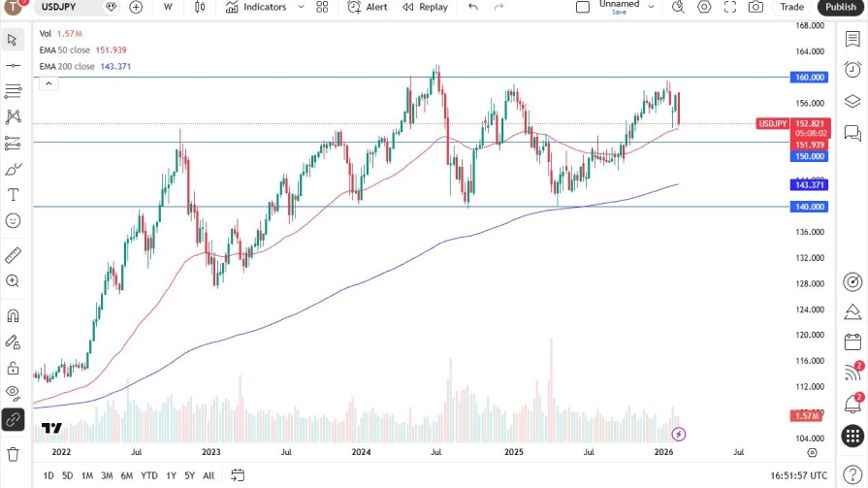Screen dimensions: 868x488
Task: Open the Alert creation dialog
Action: coord(367,7)
